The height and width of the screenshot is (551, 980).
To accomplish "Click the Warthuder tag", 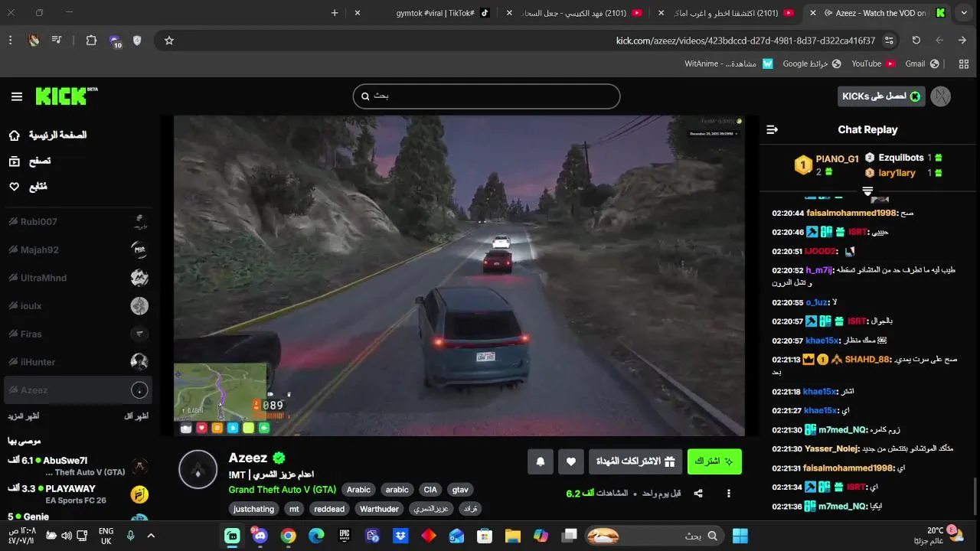I will pyautogui.click(x=379, y=509).
